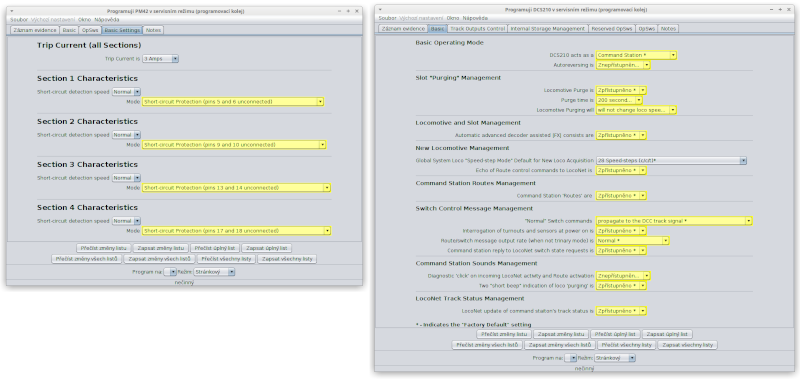This screenshot has width=800, height=379.
Task: Click Zapsat úplný list button in PM42 window
Action: coord(266,248)
